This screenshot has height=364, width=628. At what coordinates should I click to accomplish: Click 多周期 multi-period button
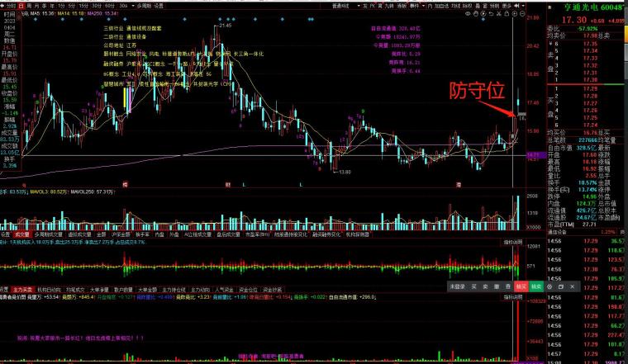point(144,6)
